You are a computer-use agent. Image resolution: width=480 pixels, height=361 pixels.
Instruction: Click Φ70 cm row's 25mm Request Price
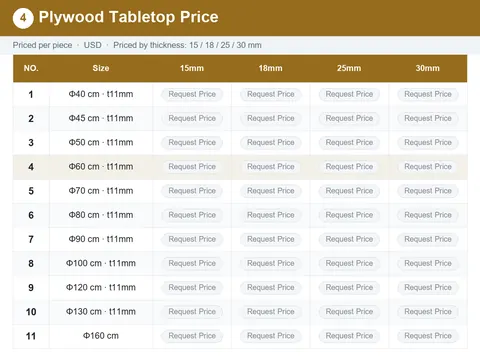coord(349,191)
